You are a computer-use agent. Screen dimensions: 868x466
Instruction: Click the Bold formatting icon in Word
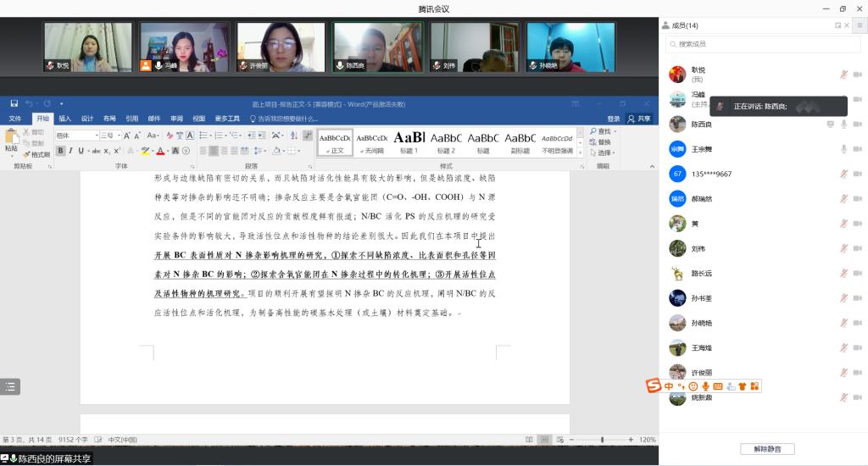coord(61,151)
